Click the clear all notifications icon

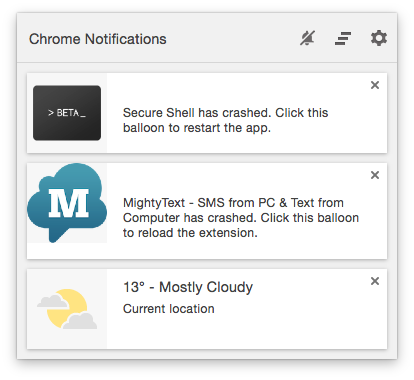click(x=343, y=38)
